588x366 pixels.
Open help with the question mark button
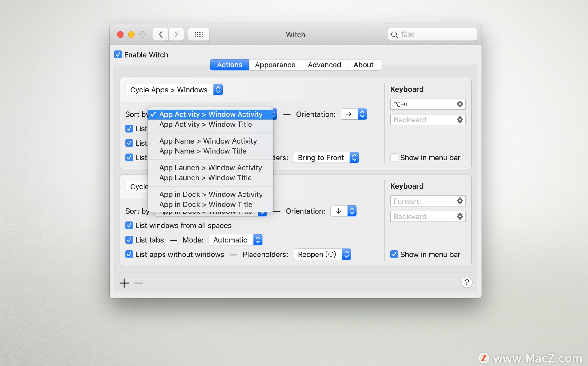coord(467,282)
